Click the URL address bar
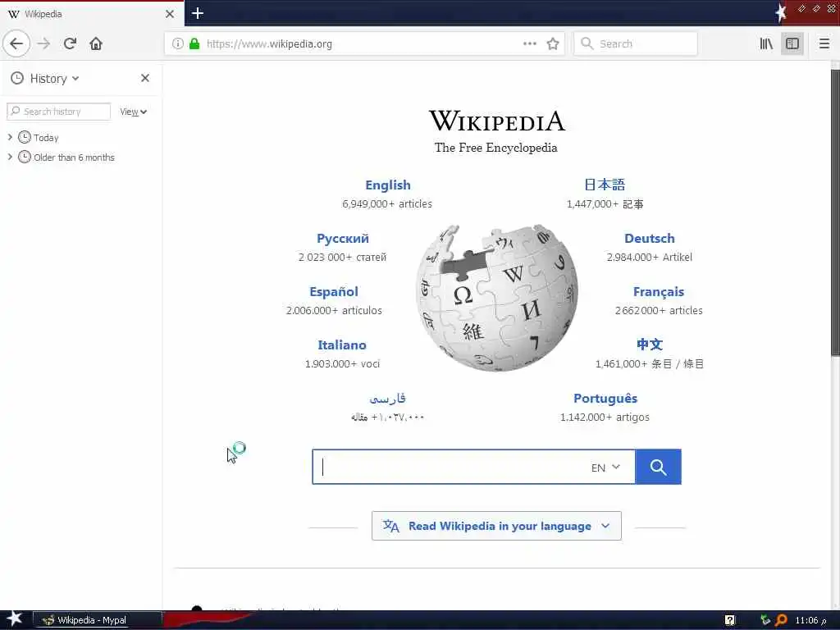The image size is (840, 630). point(364,43)
